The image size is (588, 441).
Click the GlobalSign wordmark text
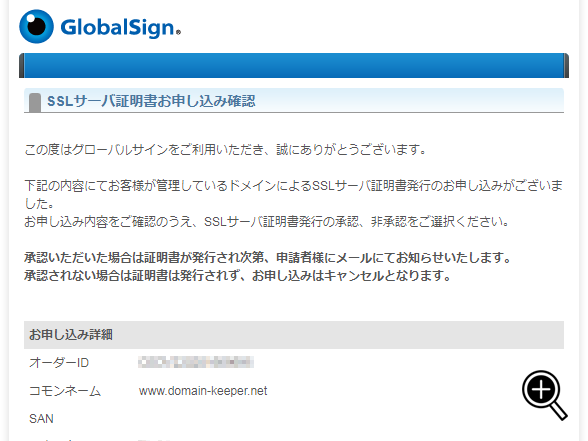point(118,28)
